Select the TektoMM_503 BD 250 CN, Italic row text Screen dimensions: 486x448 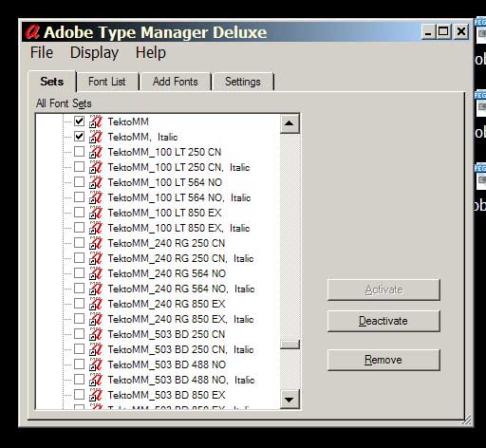point(180,349)
